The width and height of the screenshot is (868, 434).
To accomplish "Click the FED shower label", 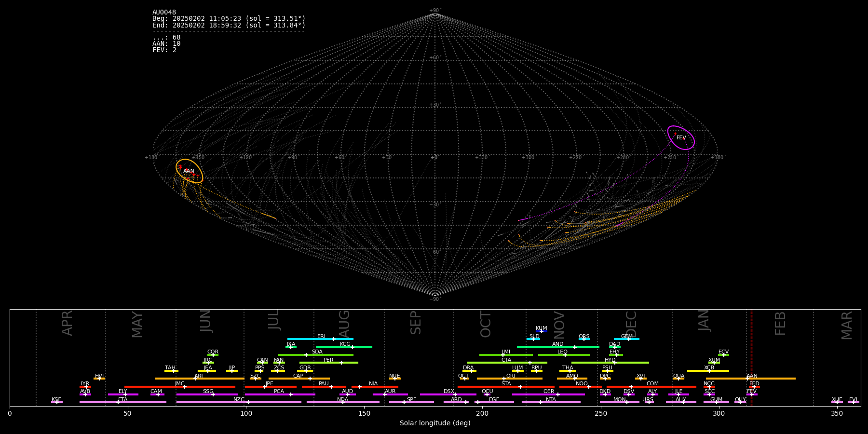I will pyautogui.click(x=754, y=384).
